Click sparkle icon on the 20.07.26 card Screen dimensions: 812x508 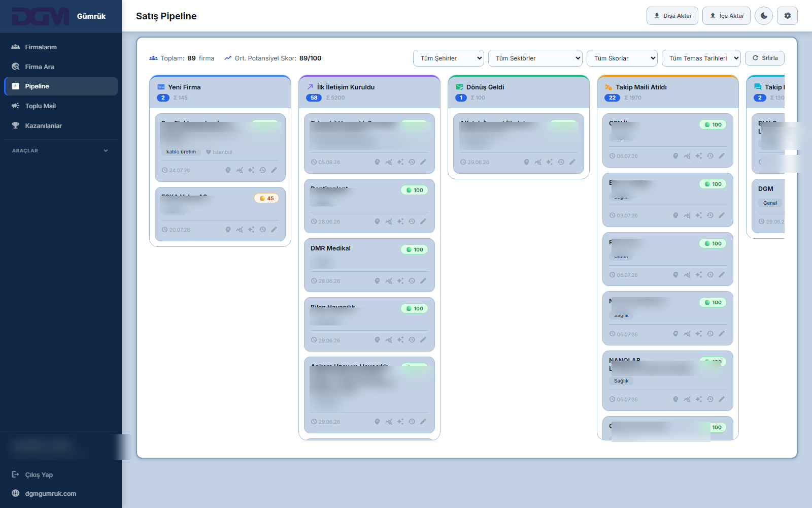[251, 230]
